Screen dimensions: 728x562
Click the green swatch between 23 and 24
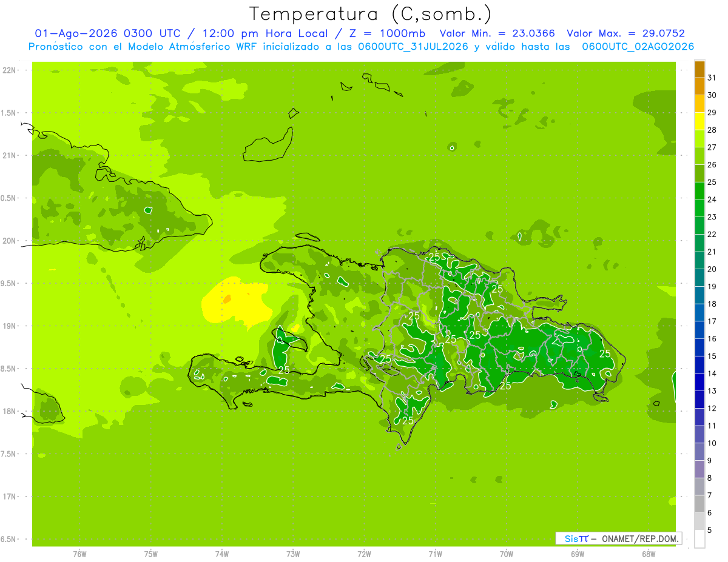700,208
